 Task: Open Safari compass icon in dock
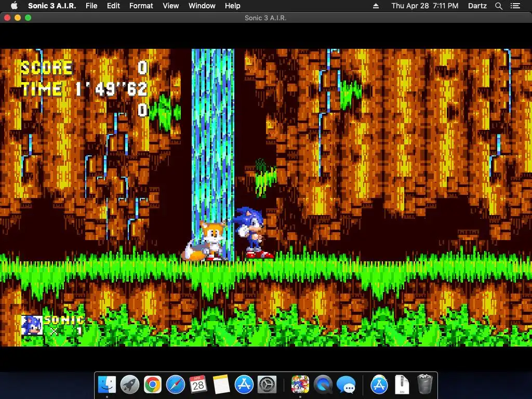[176, 384]
